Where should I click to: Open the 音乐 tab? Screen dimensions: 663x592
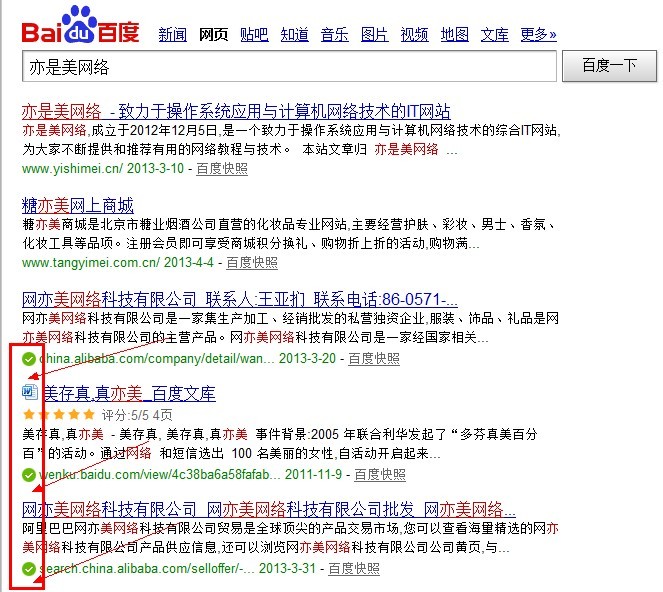click(x=334, y=34)
